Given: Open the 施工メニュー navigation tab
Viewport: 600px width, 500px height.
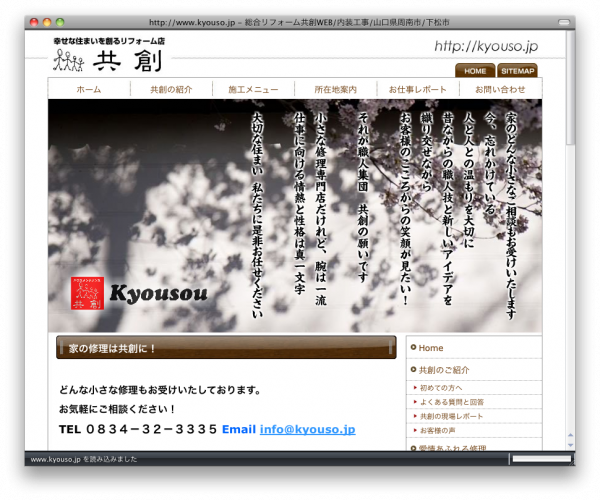Looking at the screenshot, I should (x=253, y=90).
